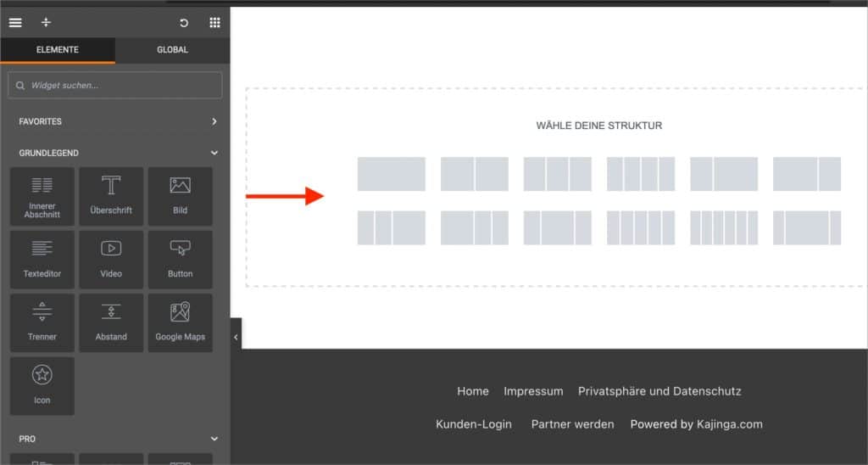Open the Home footer link

click(473, 391)
